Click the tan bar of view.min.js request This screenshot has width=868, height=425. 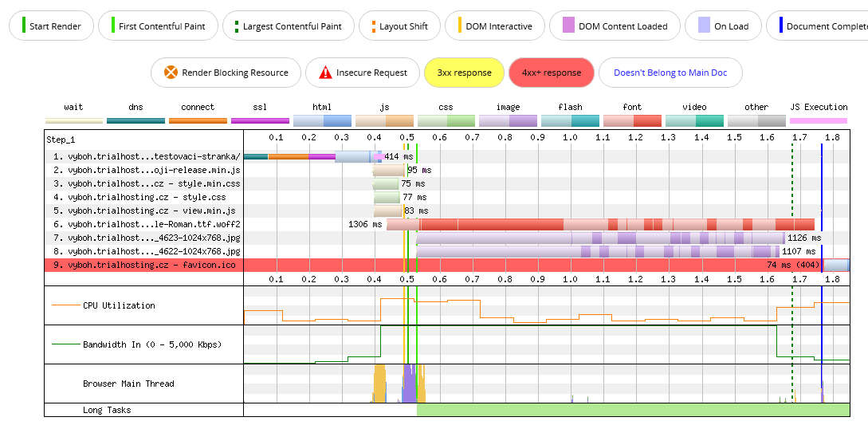coord(387,211)
